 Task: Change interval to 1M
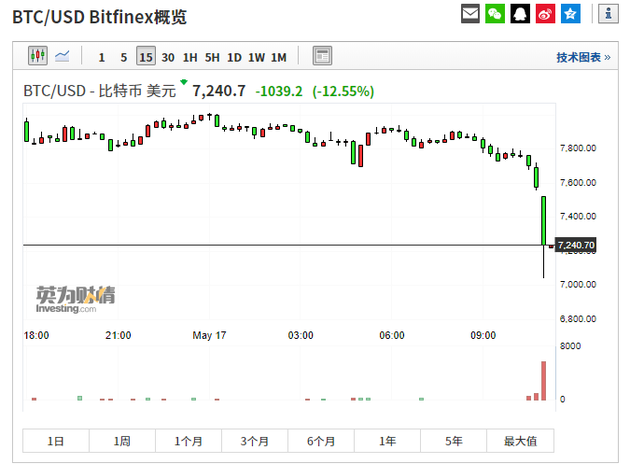click(278, 57)
